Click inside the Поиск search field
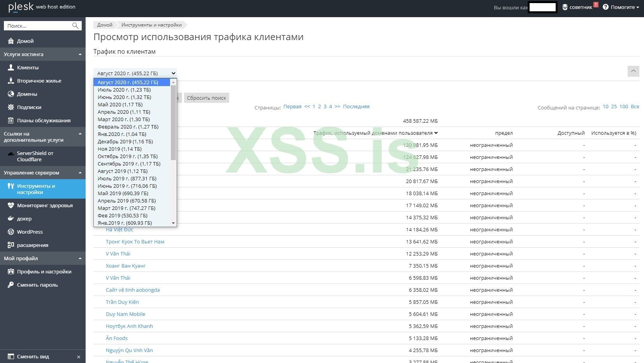Viewport: 644px width, 363px height. coord(39,26)
